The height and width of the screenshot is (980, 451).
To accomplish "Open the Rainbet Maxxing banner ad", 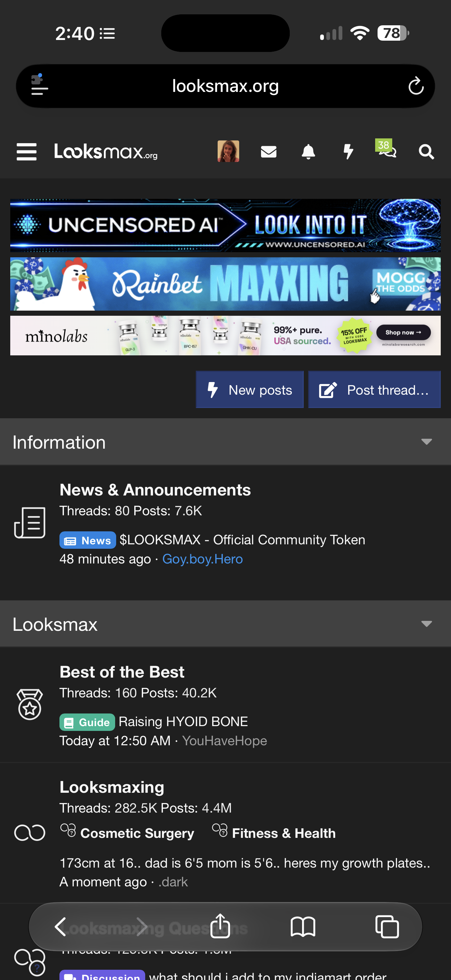I will (x=225, y=284).
